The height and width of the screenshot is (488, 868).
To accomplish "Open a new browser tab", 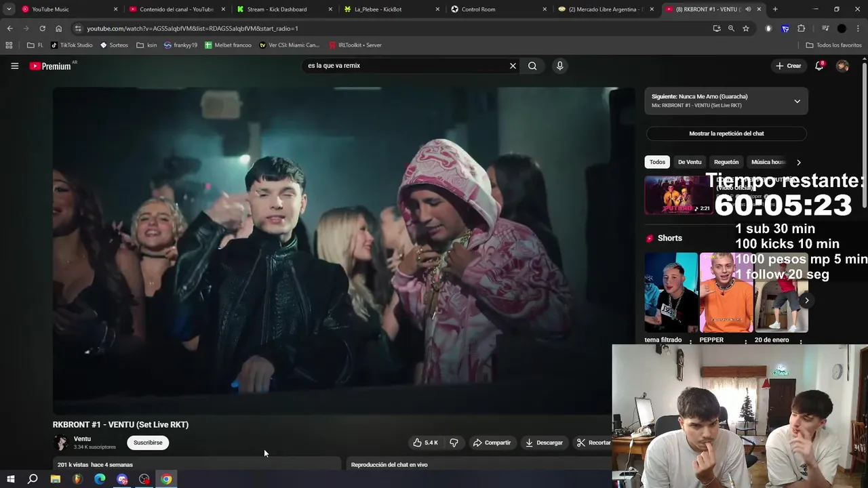I will point(775,9).
